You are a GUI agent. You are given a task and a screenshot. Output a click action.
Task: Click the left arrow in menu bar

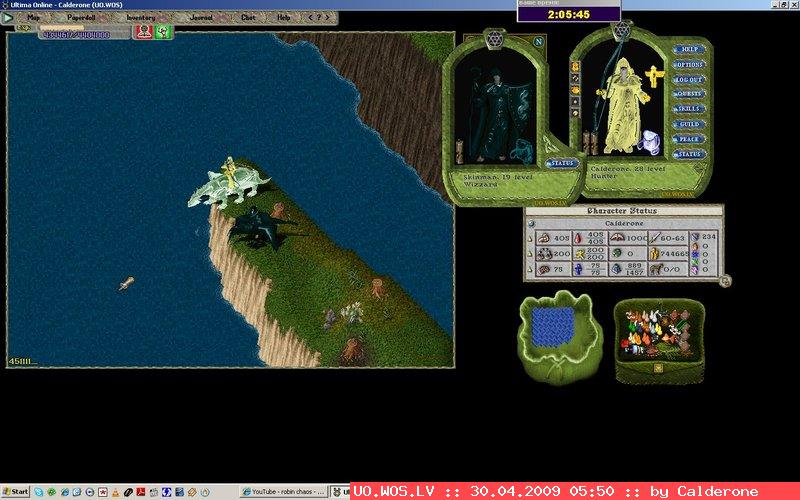(x=309, y=17)
